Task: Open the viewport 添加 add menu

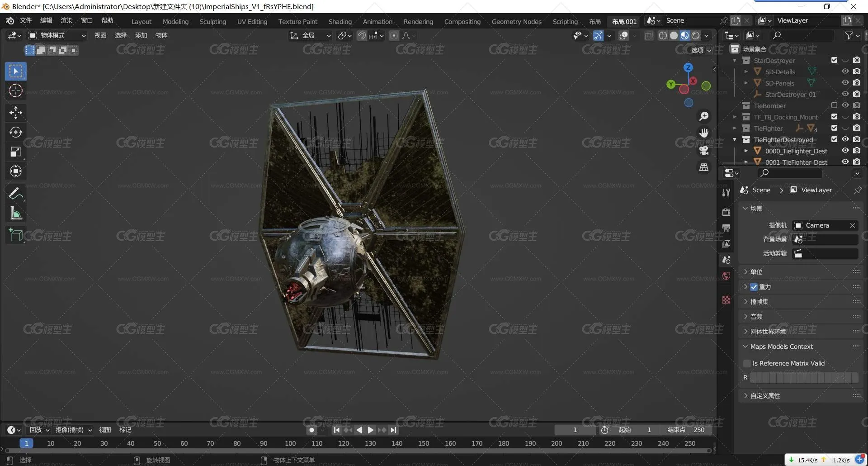Action: tap(141, 35)
